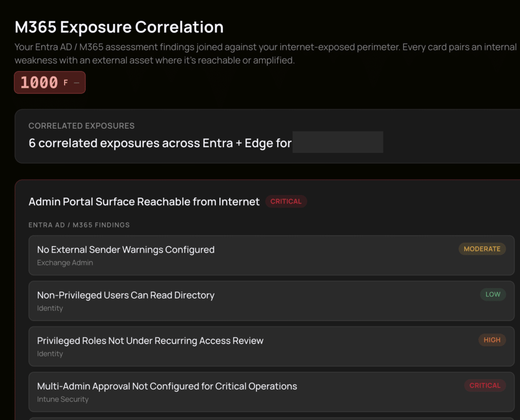Click the 'M365 Exposure Correlation' page title

119,27
